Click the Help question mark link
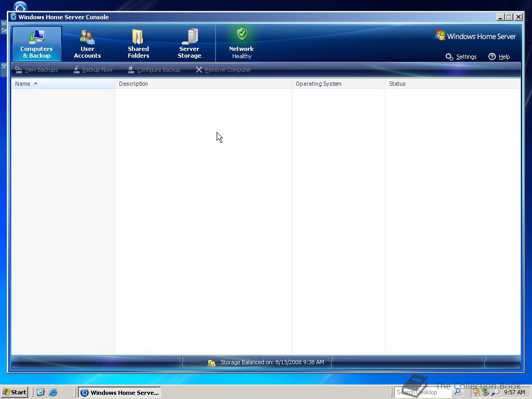 [x=499, y=57]
